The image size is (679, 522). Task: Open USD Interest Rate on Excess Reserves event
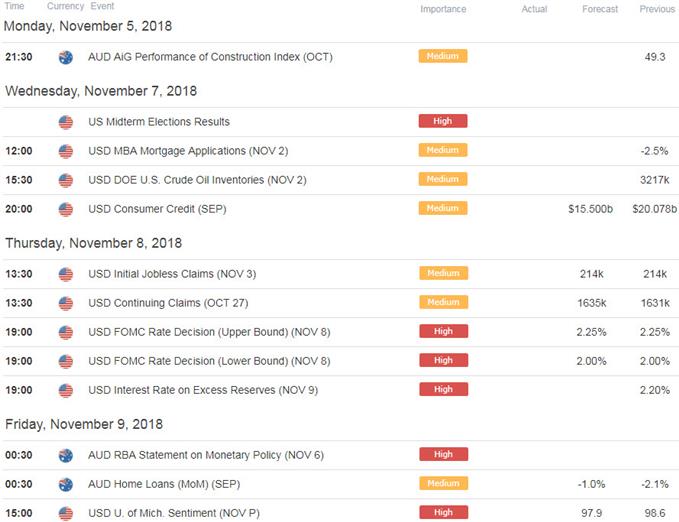tap(203, 390)
